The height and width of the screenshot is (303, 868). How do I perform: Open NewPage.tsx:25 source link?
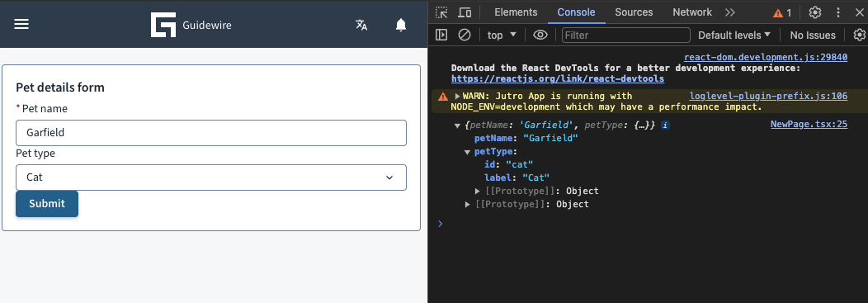[x=809, y=124]
